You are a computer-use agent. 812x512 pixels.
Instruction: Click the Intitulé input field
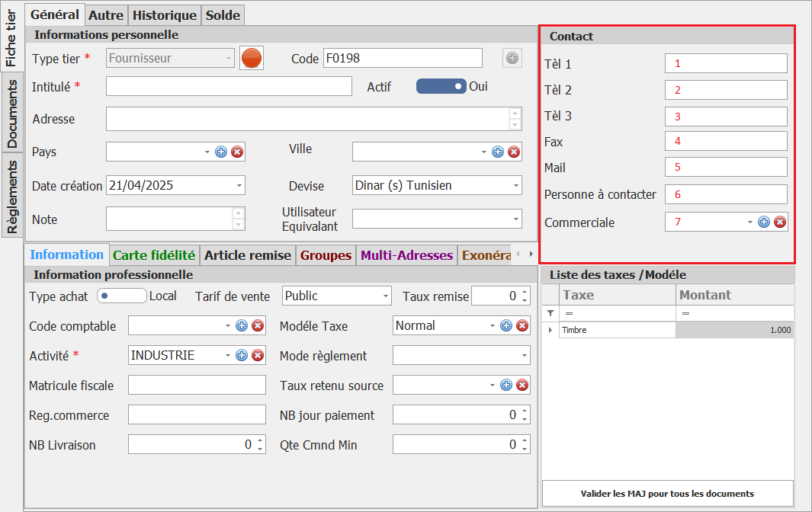pyautogui.click(x=229, y=87)
